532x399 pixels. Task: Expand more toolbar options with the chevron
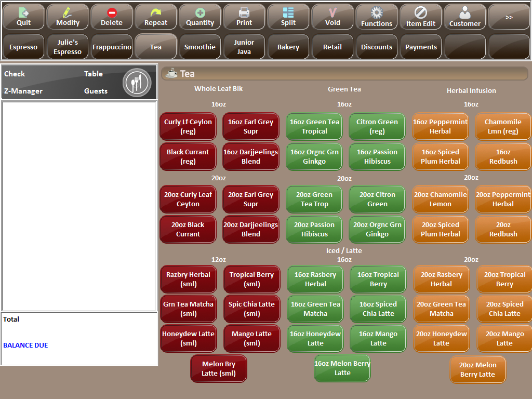click(509, 17)
